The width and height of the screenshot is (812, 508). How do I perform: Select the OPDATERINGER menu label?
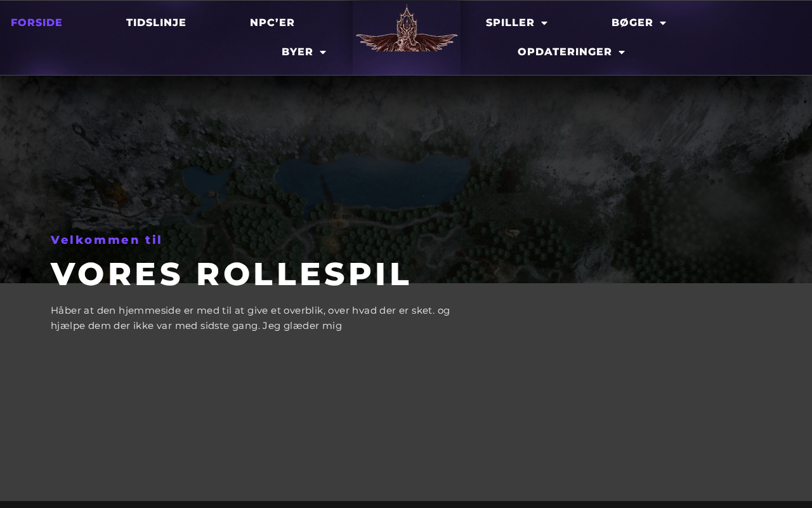[565, 52]
